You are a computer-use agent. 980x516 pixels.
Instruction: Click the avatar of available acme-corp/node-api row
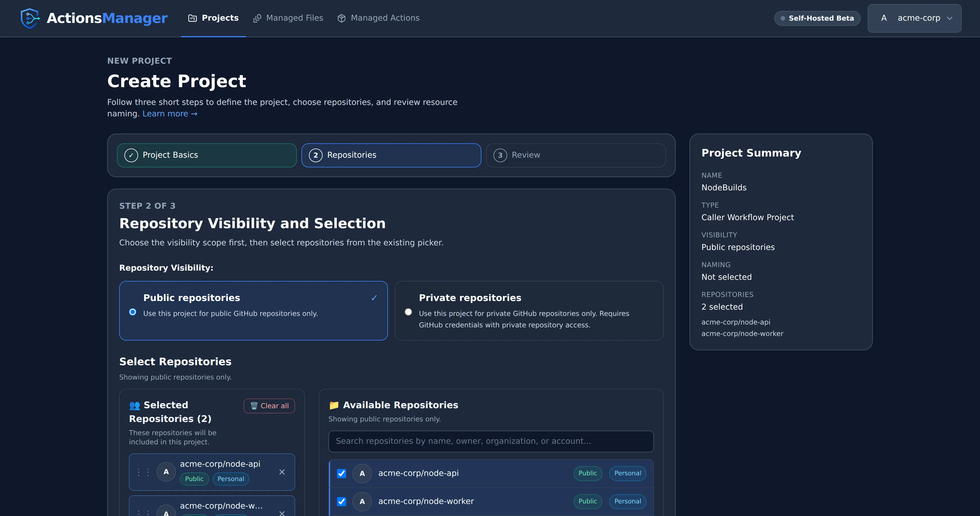coord(362,473)
